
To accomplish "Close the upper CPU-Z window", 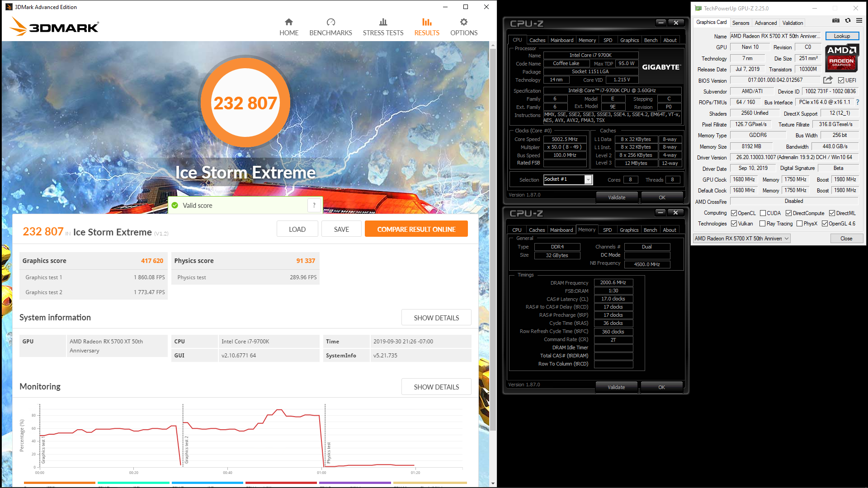I will [676, 23].
